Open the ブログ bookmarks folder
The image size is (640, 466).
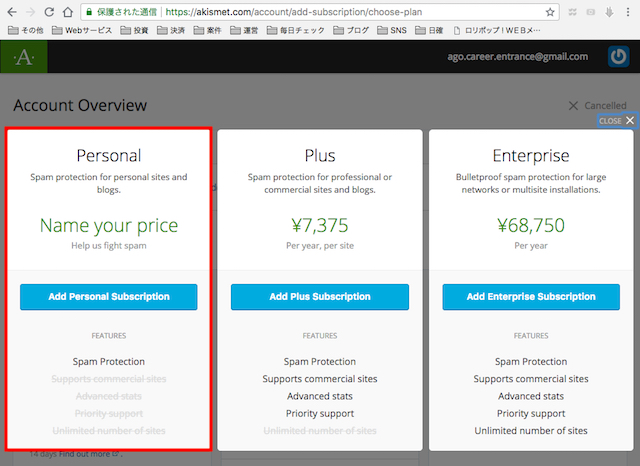click(x=350, y=31)
